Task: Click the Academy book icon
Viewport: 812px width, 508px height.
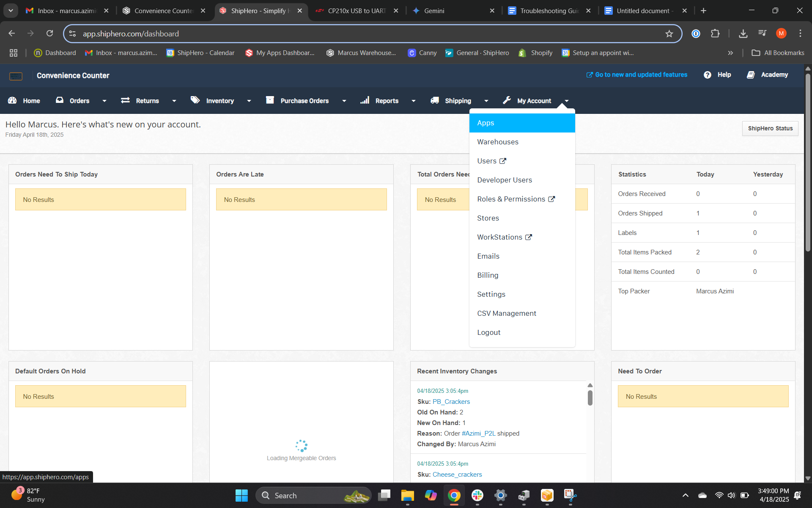Action: click(x=751, y=75)
